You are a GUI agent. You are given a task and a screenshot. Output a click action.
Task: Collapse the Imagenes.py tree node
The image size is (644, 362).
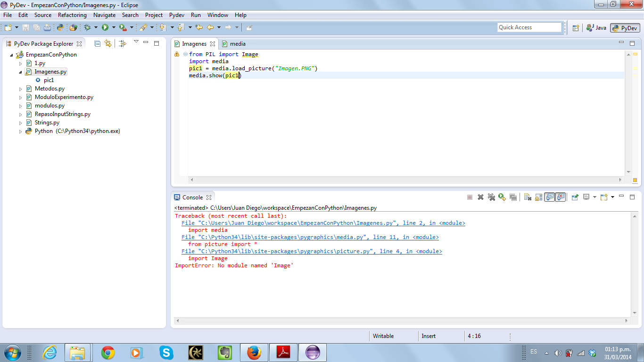pos(21,72)
